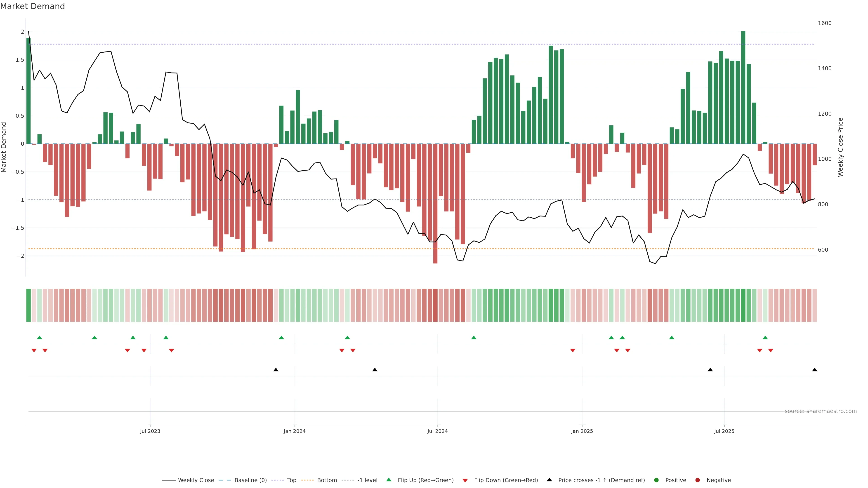
Task: Click Flip Up green triangle legend icon
Action: pyautogui.click(x=389, y=480)
